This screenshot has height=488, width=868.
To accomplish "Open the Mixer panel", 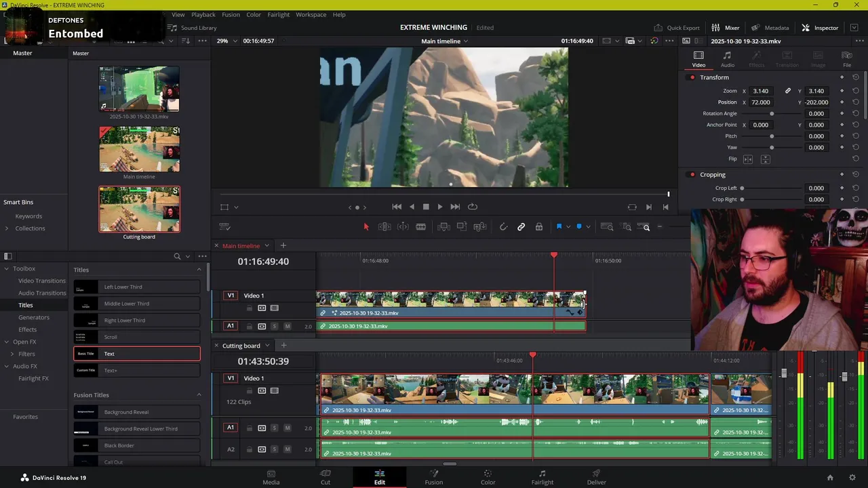I will tap(726, 28).
